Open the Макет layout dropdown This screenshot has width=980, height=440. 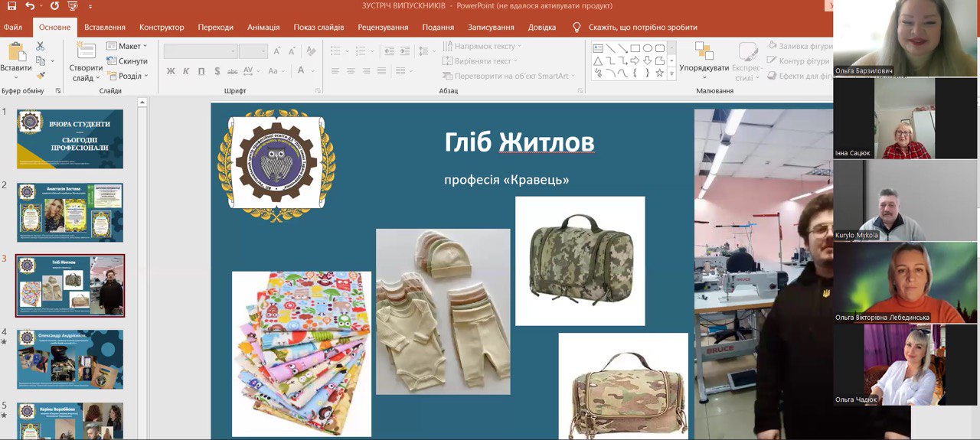point(128,46)
